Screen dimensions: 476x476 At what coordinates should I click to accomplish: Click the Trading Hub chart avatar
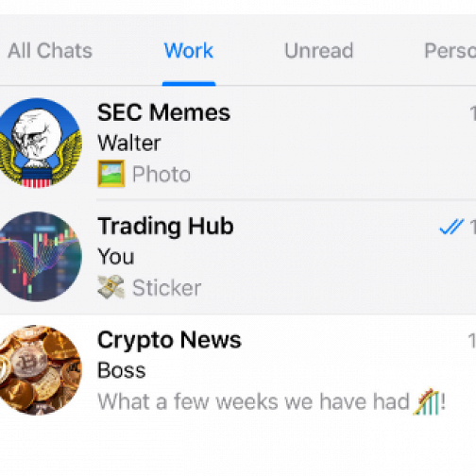(37, 257)
